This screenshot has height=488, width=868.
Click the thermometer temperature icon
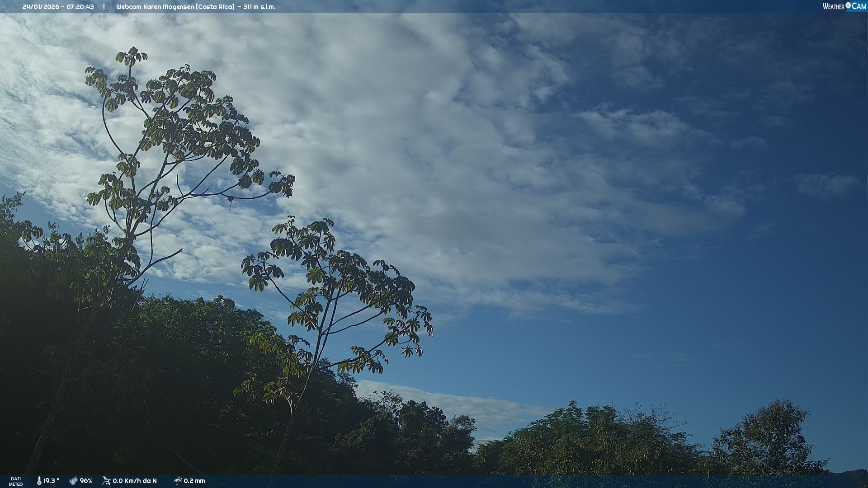39,481
